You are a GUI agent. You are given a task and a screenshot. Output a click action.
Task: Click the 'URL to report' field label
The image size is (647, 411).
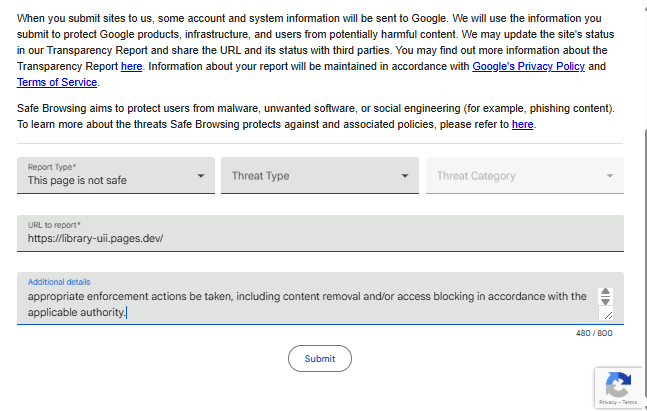tap(54, 225)
